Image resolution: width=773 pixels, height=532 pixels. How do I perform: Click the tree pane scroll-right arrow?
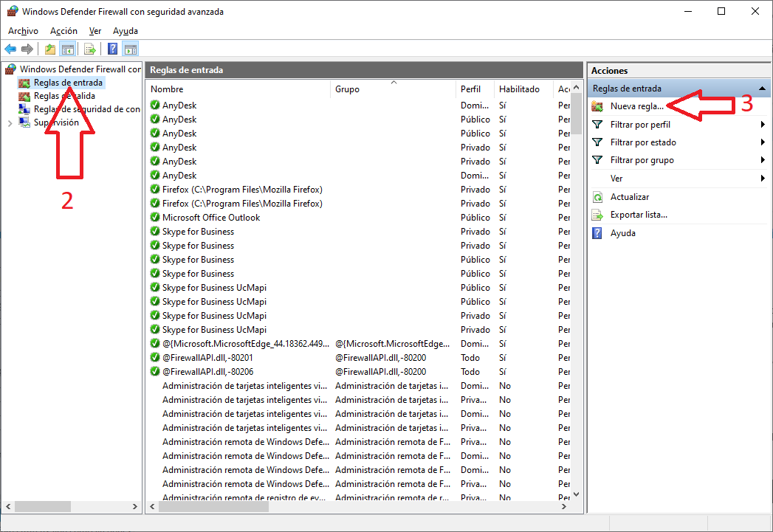[x=135, y=506]
